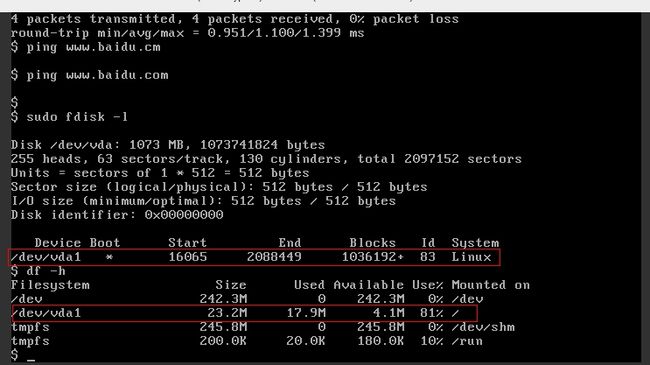This screenshot has width=650, height=365.
Task: Click the 'Disk /dev/vda: 1073 MB' line
Action: [x=168, y=145]
